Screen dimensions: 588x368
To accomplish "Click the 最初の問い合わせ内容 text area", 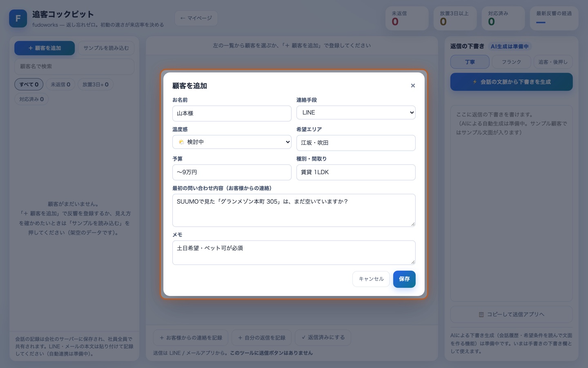I will click(294, 210).
